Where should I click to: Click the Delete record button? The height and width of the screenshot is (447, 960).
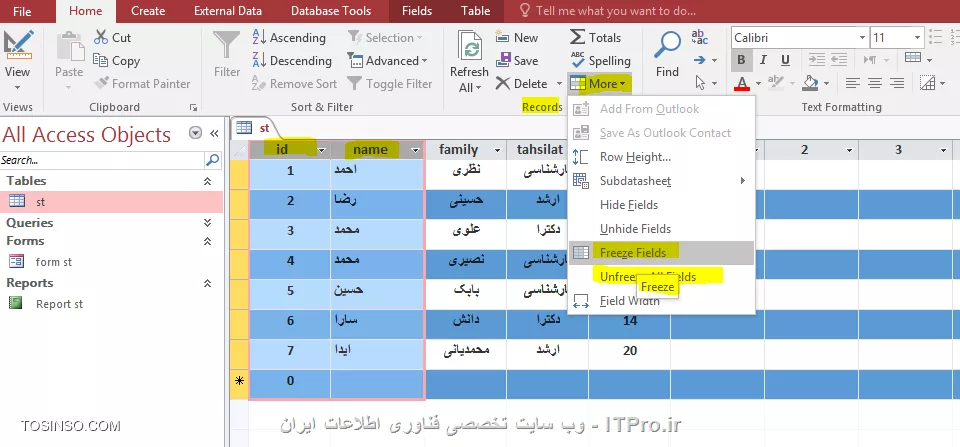[x=522, y=83]
